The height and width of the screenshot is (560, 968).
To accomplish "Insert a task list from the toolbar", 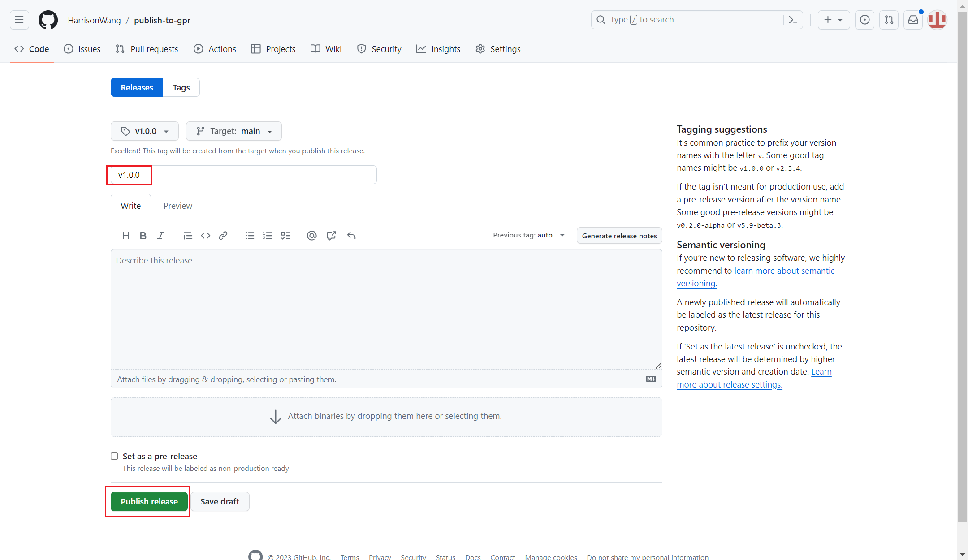I will pos(285,235).
